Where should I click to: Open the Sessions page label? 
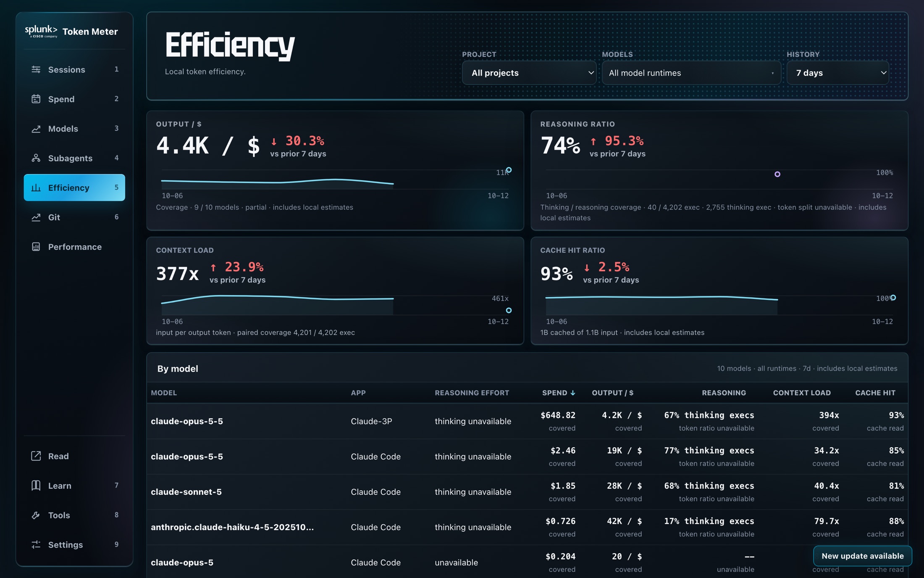[x=67, y=69]
